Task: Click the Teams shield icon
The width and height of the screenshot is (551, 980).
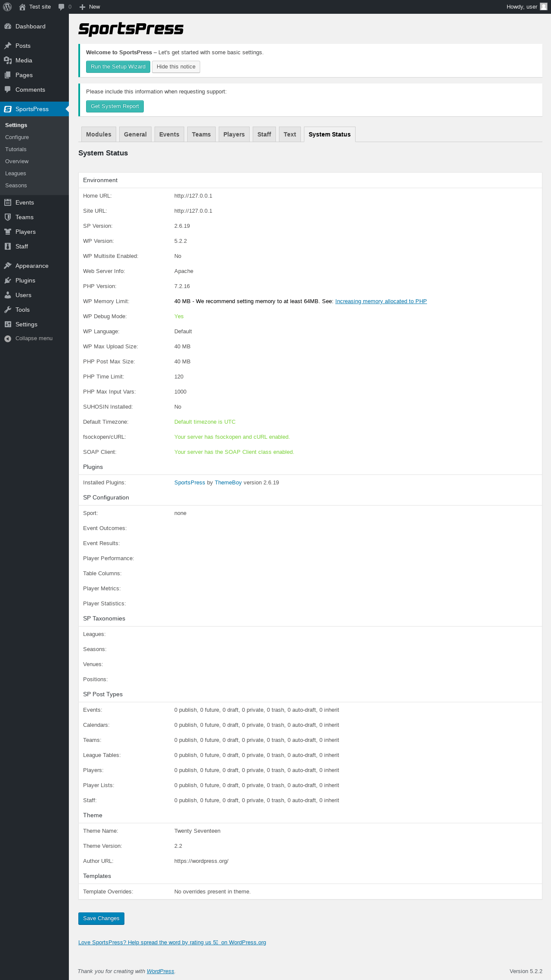Action: pyautogui.click(x=8, y=217)
